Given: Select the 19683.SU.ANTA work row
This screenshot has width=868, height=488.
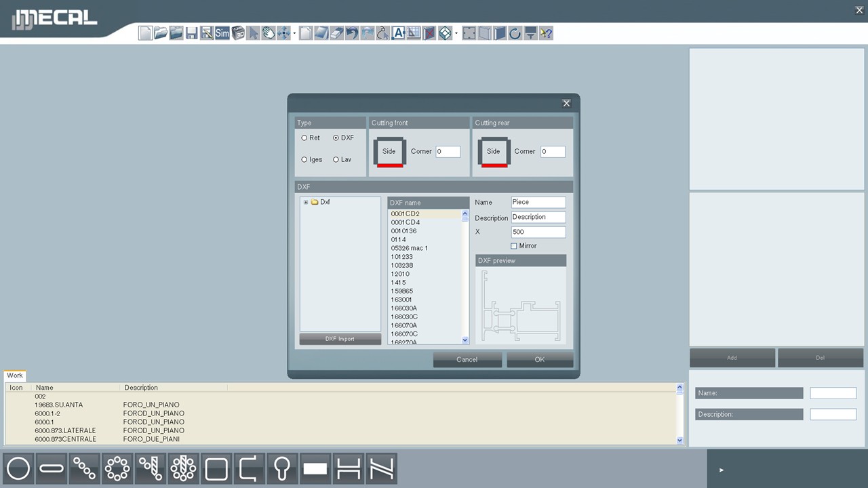Looking at the screenshot, I should (342, 405).
